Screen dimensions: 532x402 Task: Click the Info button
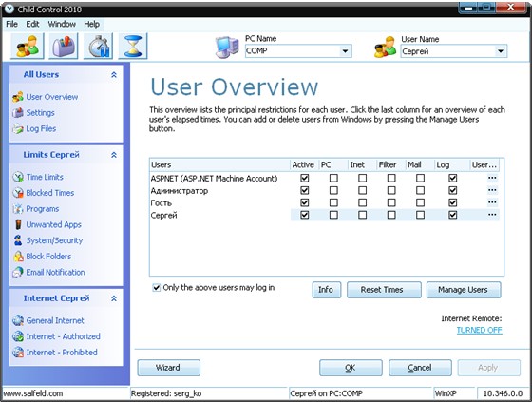[x=327, y=290]
